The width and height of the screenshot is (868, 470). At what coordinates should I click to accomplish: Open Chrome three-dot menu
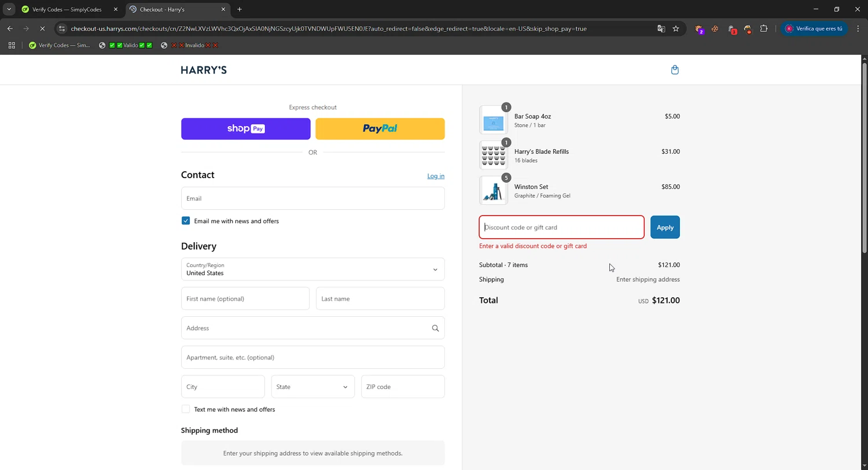(858, 28)
